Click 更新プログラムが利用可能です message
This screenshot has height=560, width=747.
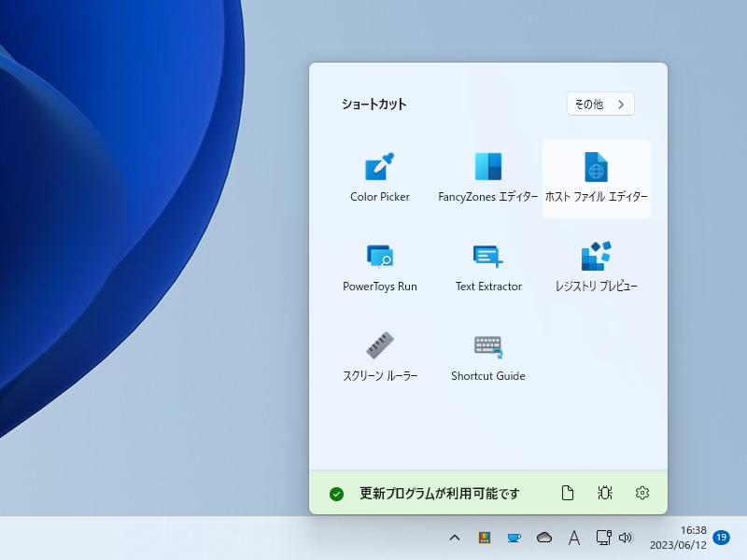(x=439, y=494)
